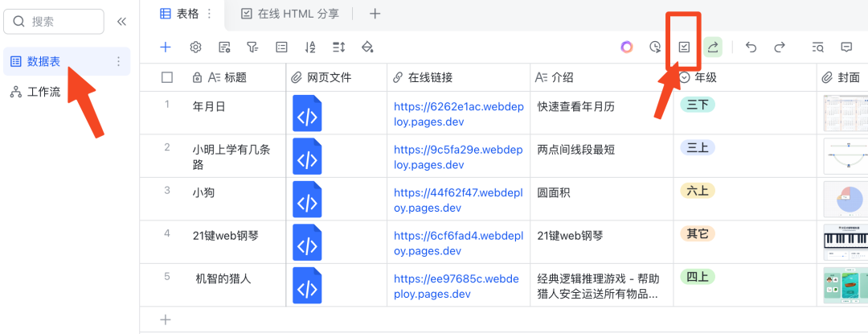Open view settings gear icon

click(195, 47)
